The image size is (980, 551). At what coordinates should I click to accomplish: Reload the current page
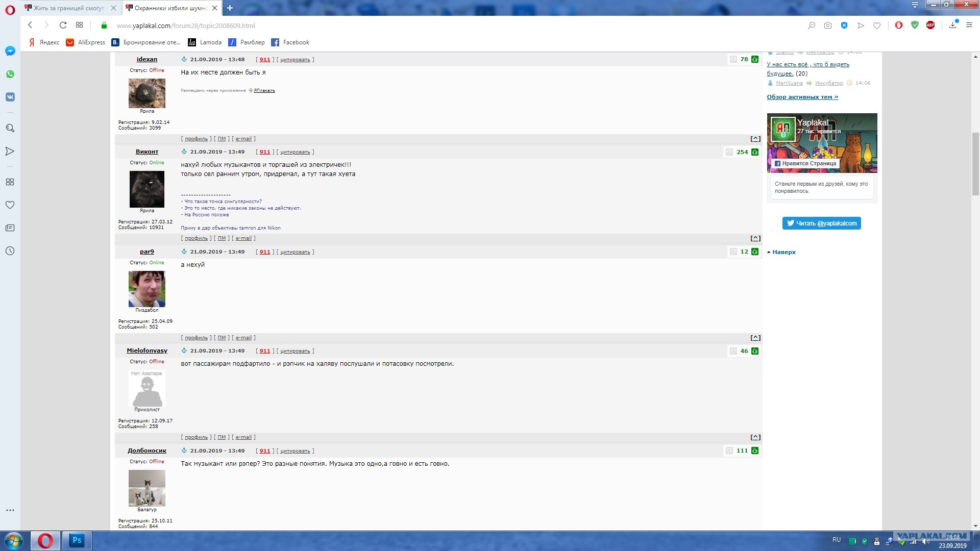pyautogui.click(x=63, y=25)
